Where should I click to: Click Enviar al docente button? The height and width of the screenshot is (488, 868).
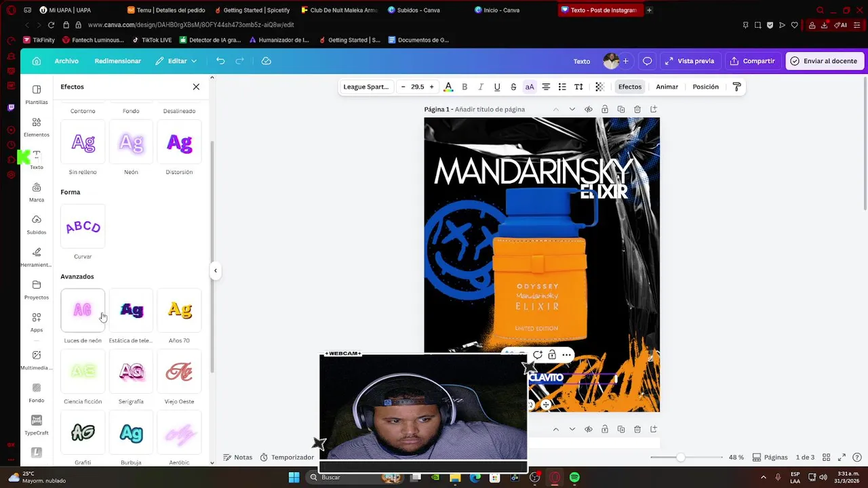824,61
